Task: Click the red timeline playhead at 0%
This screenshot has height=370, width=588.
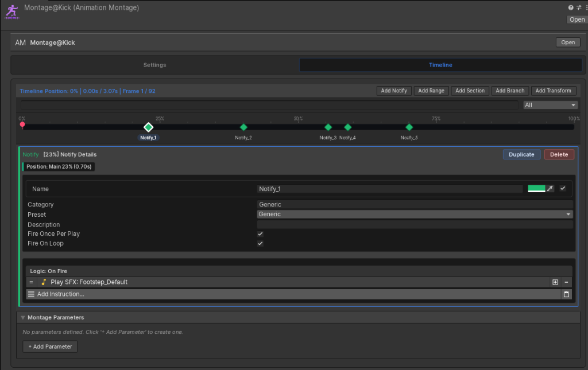Action: point(22,124)
